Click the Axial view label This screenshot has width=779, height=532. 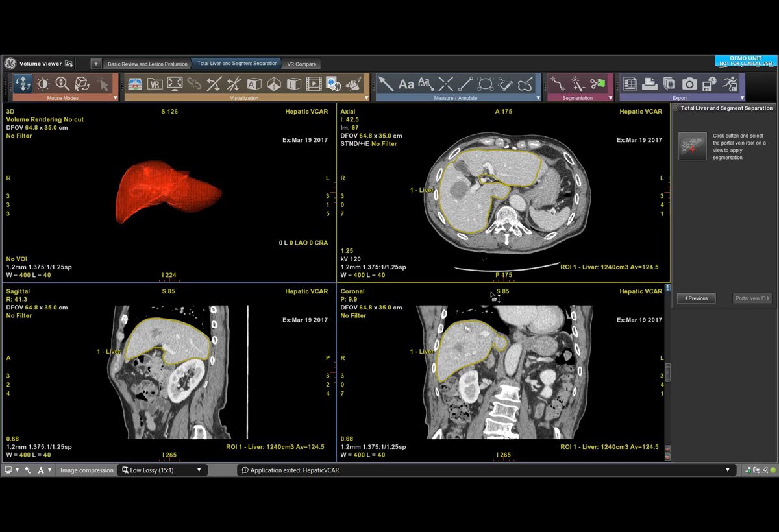(348, 112)
